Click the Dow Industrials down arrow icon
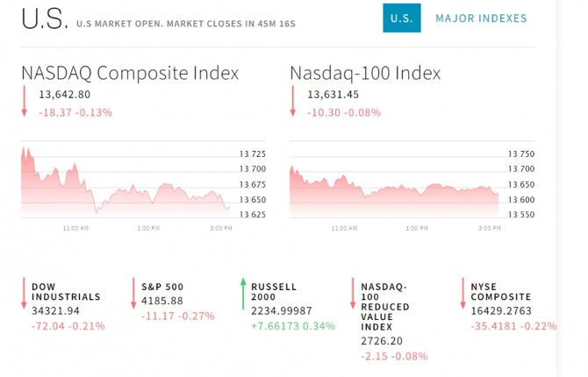 (24, 294)
